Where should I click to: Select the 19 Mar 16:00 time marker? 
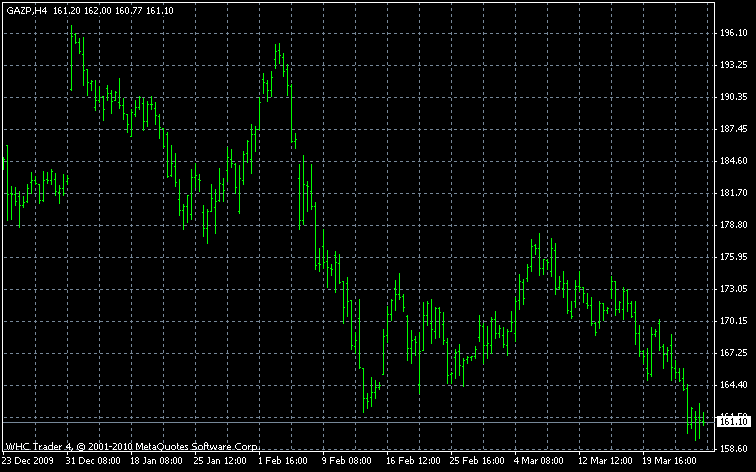tap(671, 462)
